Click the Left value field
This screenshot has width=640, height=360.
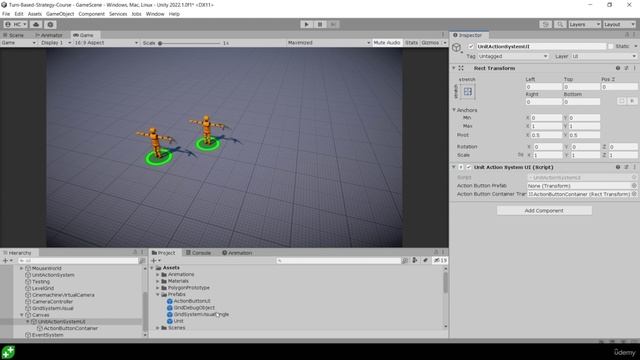click(x=544, y=87)
